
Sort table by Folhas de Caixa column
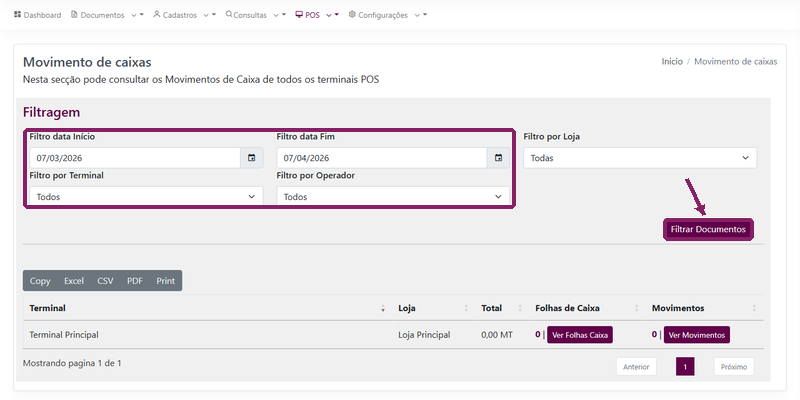click(587, 308)
